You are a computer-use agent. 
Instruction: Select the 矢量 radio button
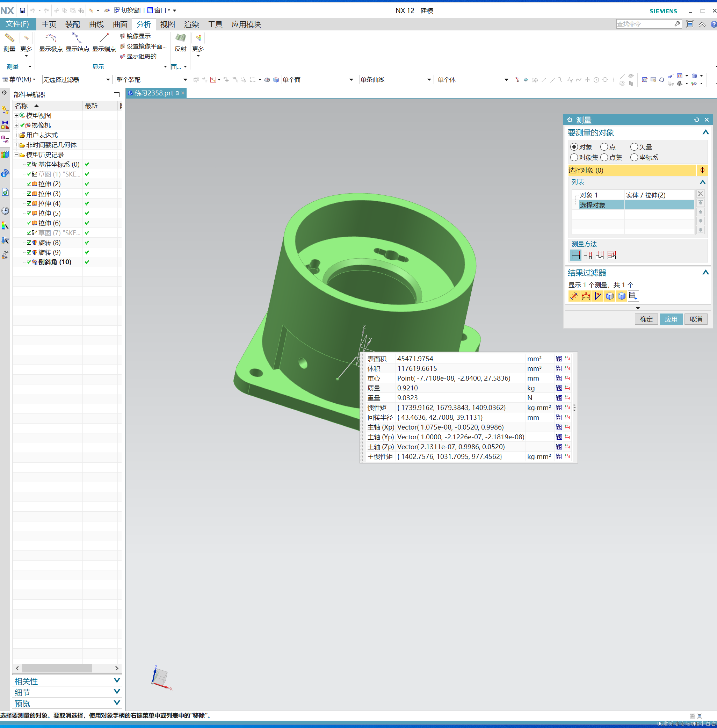pos(634,147)
